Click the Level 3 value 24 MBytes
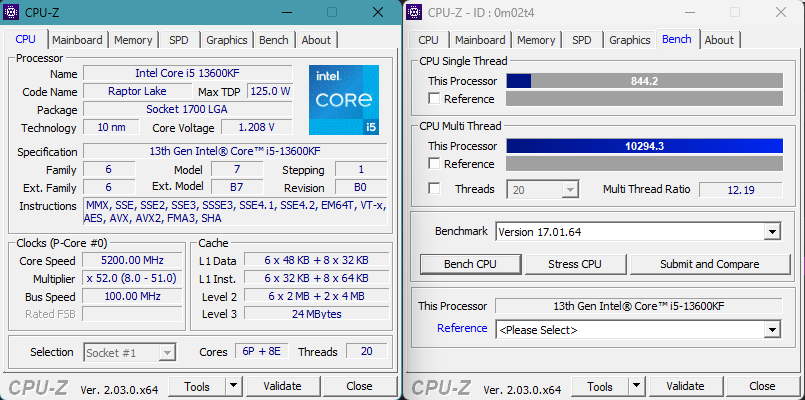805x400 pixels. [x=316, y=314]
